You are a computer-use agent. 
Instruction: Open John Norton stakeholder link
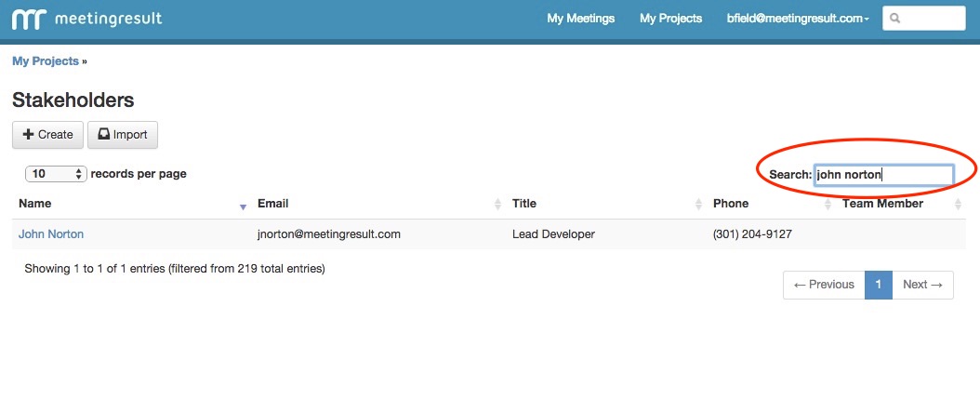click(51, 234)
